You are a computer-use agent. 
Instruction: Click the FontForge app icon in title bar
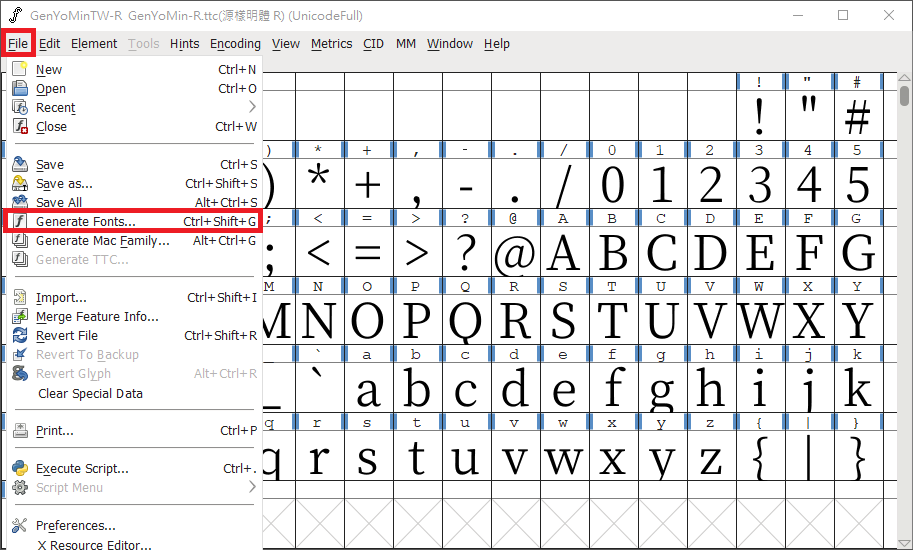(16, 16)
